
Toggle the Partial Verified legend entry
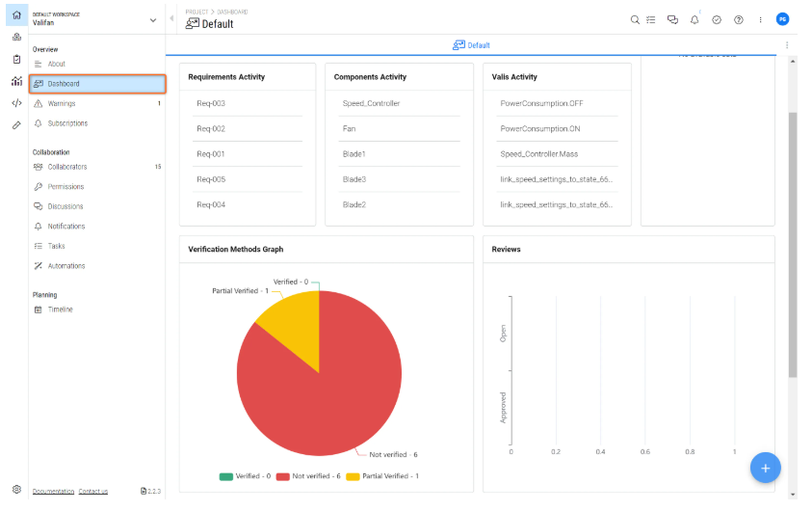(382, 476)
